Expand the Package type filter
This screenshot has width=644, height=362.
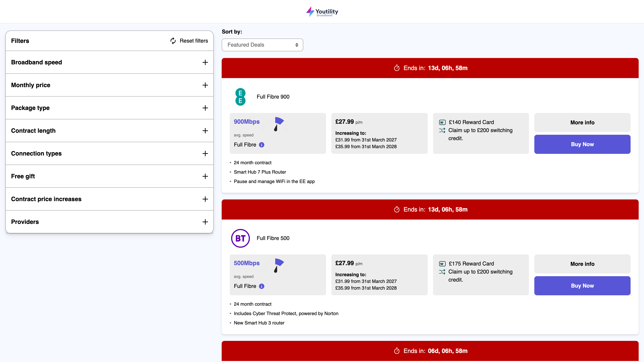[110, 108]
